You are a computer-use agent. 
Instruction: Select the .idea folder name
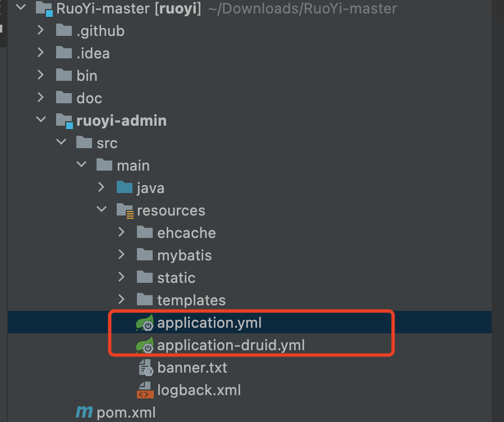[93, 53]
